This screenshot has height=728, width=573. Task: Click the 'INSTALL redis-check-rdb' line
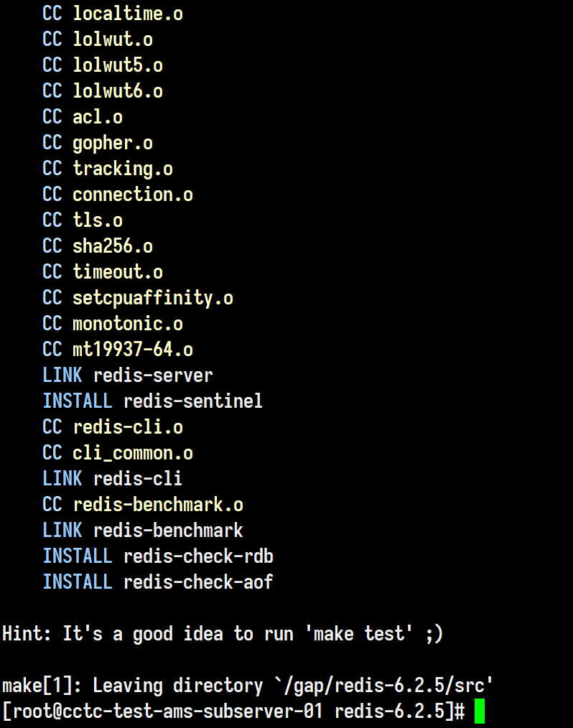click(x=158, y=556)
